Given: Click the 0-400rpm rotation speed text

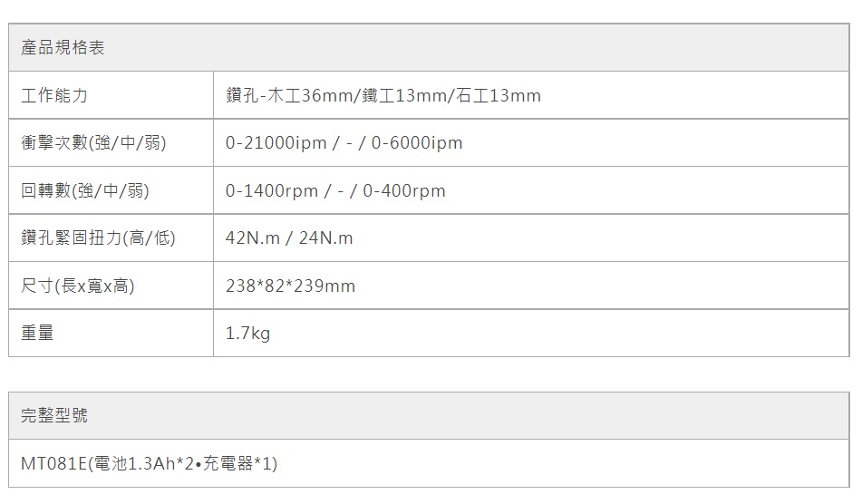Looking at the screenshot, I should point(404,191).
